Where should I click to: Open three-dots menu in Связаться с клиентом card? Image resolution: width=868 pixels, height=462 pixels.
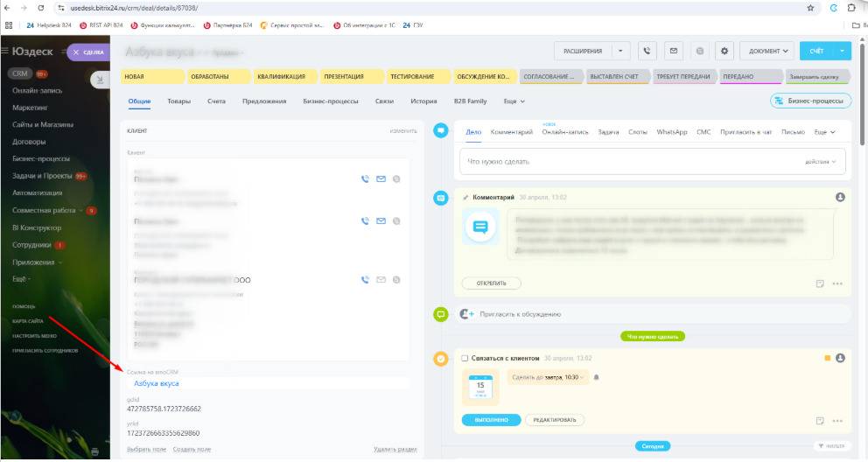pyautogui.click(x=837, y=421)
